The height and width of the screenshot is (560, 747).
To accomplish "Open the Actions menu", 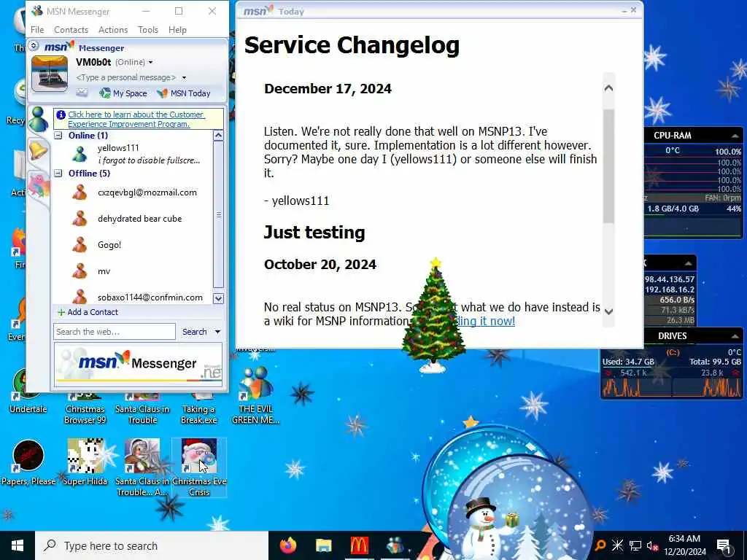I will click(113, 29).
